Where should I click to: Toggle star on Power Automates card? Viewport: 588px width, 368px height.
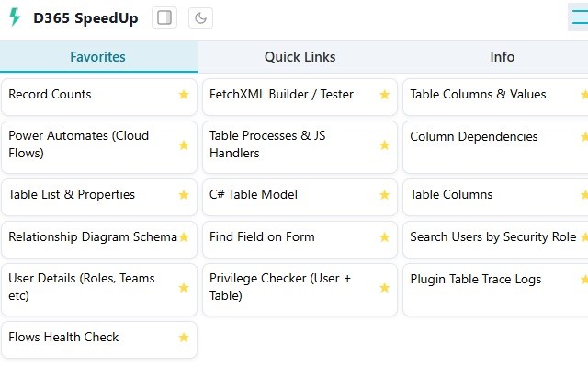184,145
